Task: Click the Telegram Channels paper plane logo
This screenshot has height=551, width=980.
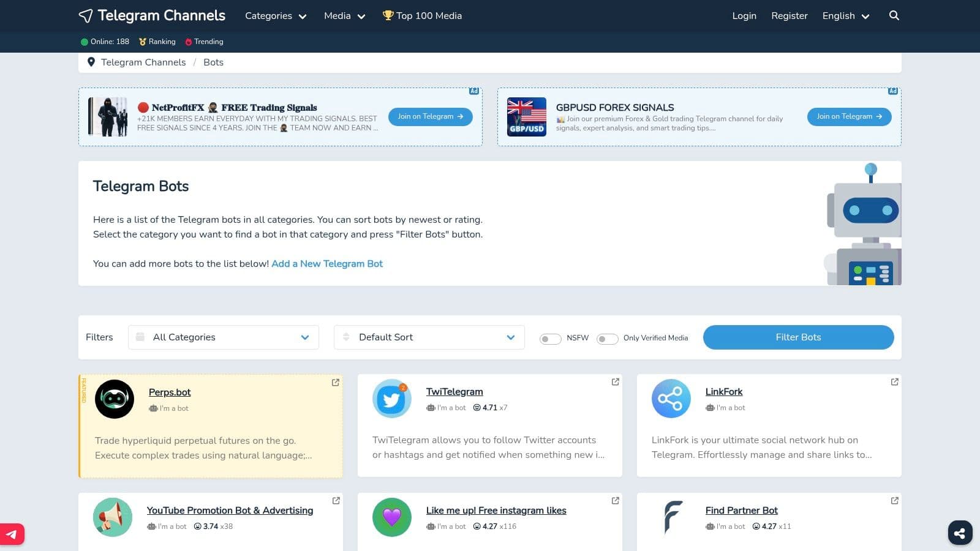Action: tap(86, 16)
